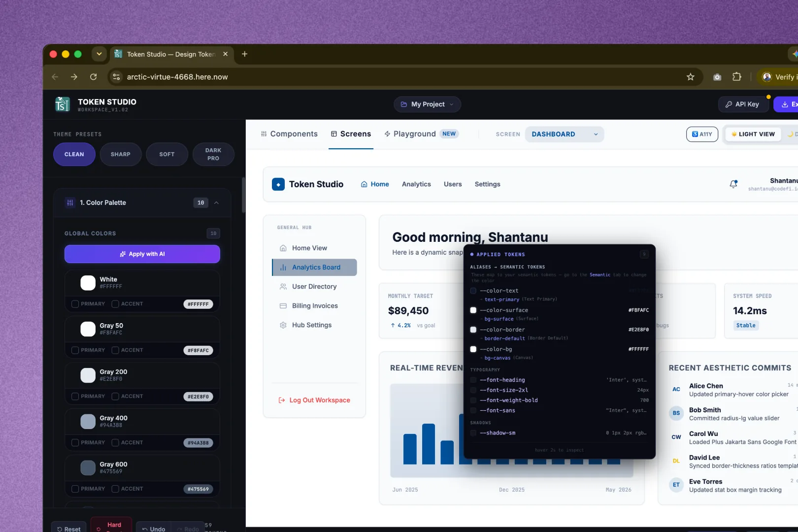Viewport: 798px width, 532px height.
Task: Click the BS avatar for Bob Smith
Action: coord(676,413)
